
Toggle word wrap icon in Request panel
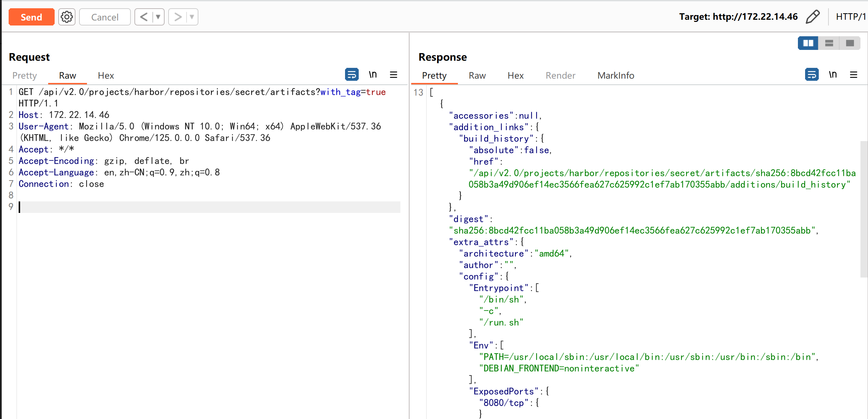[x=352, y=75]
